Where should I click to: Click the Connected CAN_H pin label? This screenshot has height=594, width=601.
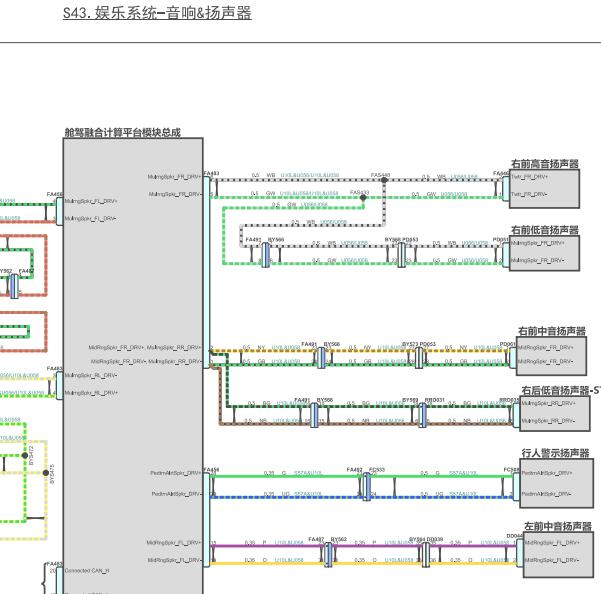click(87, 571)
